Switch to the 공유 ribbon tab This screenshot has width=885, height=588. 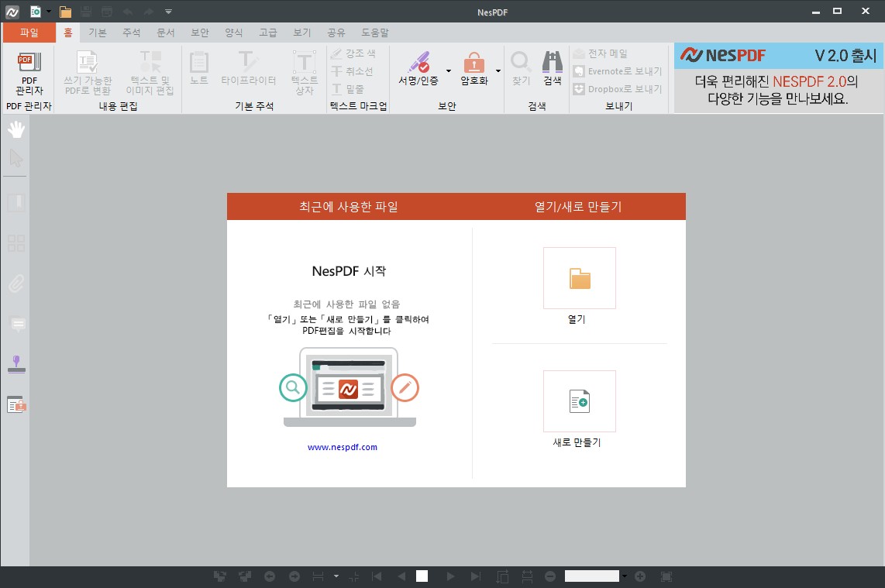336,33
